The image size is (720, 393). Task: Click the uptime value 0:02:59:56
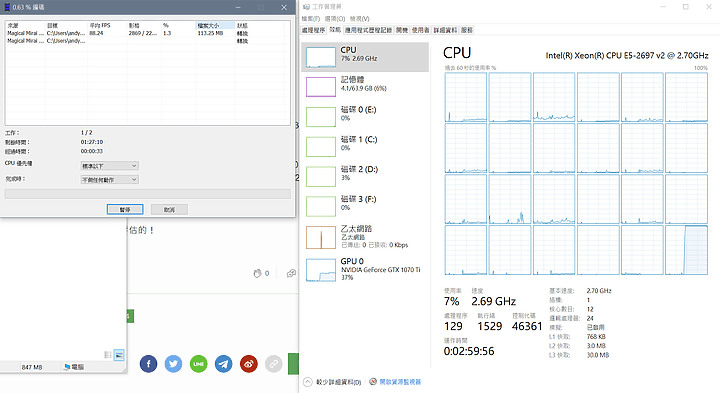click(x=469, y=351)
